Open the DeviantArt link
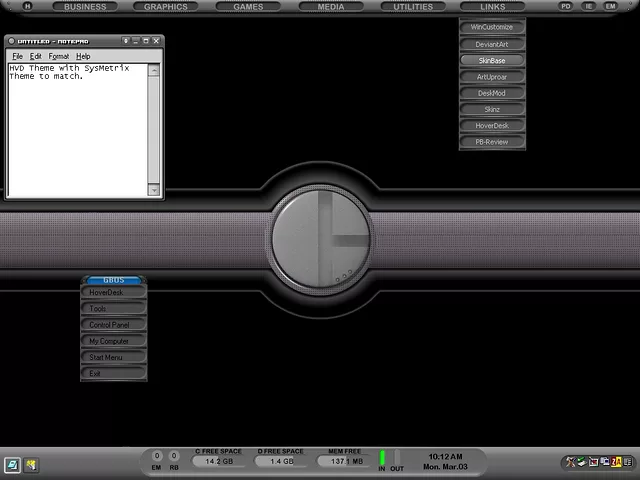This screenshot has width=640, height=480. coord(492,44)
